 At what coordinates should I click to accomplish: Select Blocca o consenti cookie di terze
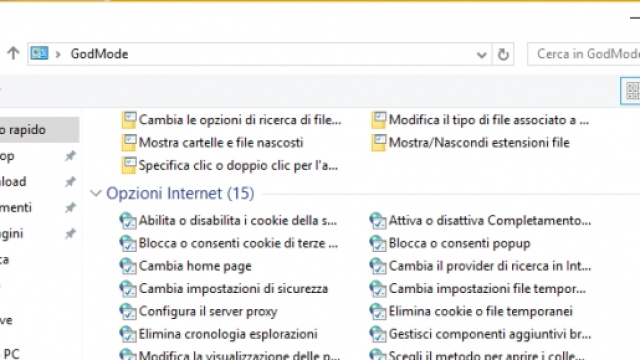point(238,243)
